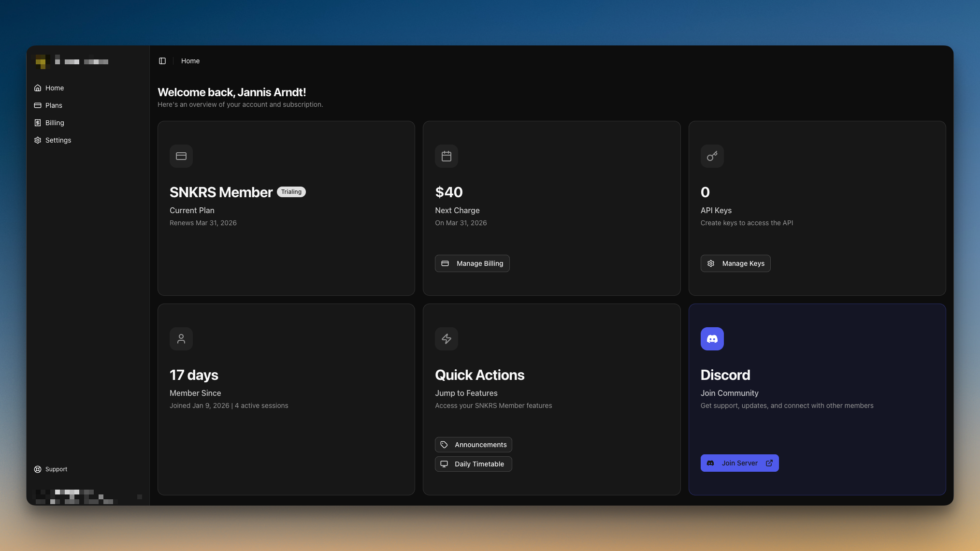Click the Support help icon at sidebar bottom
Screen dimensions: 980x551
point(38,469)
